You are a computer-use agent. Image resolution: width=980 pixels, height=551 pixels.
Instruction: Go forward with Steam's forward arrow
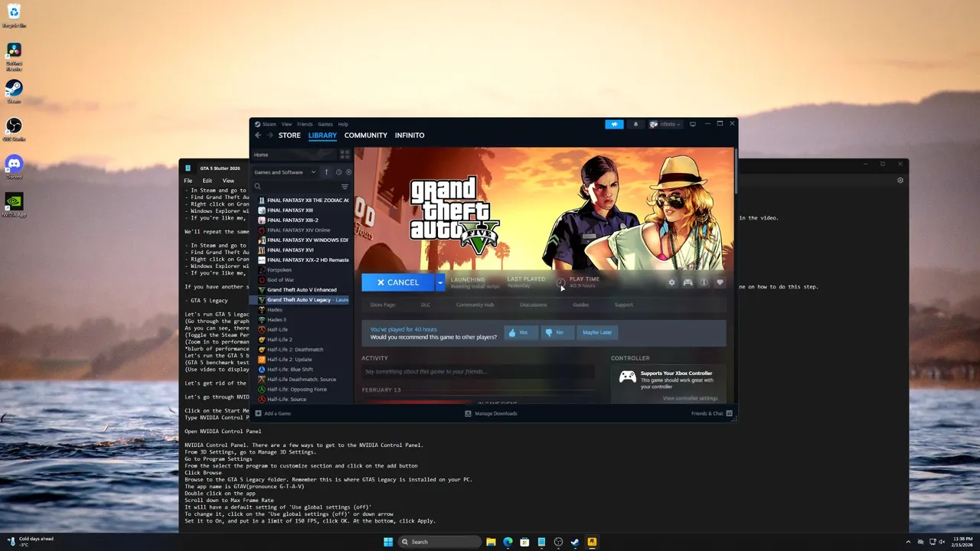point(269,135)
